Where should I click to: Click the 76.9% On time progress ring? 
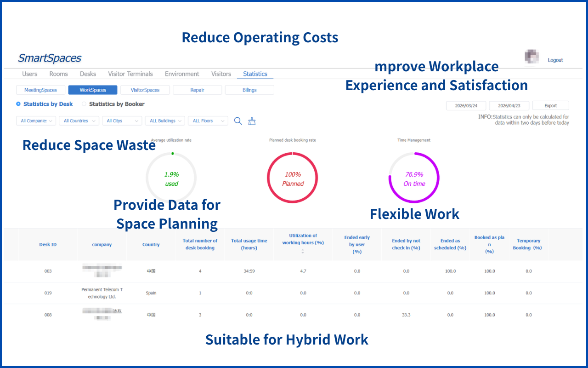(x=414, y=178)
